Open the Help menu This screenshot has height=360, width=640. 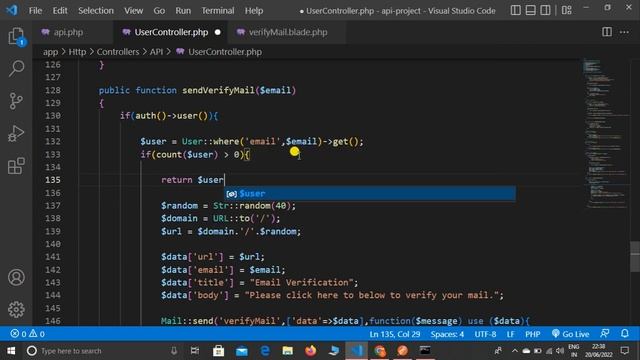tap(254, 11)
